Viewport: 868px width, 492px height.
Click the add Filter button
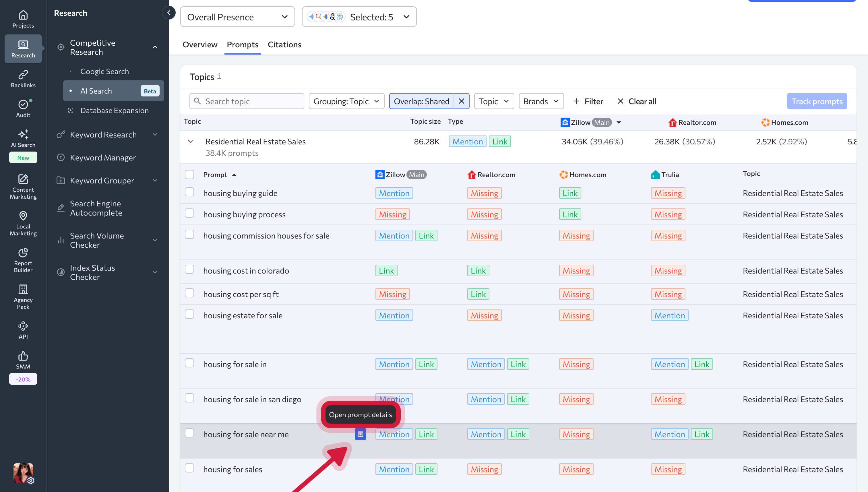[x=588, y=101]
